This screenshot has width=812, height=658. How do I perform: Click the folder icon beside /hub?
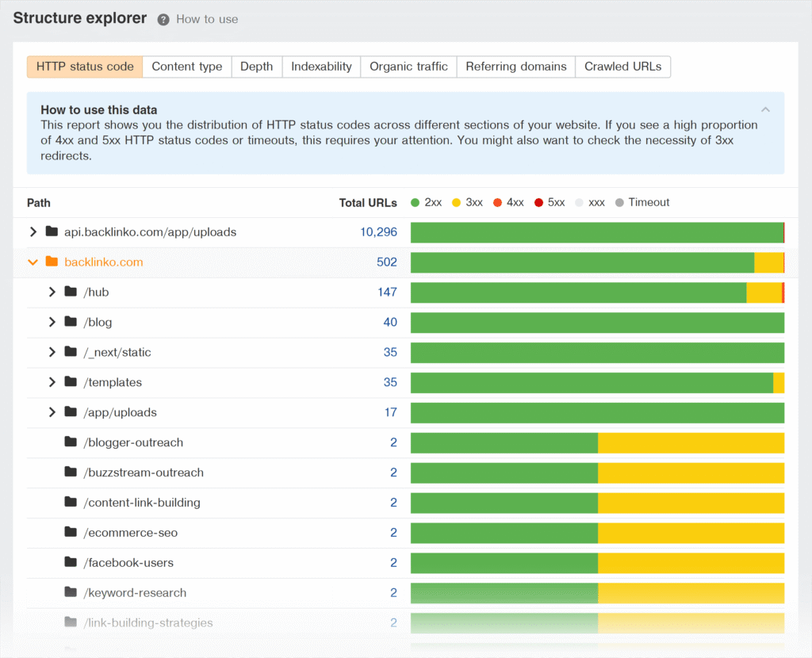coord(71,292)
